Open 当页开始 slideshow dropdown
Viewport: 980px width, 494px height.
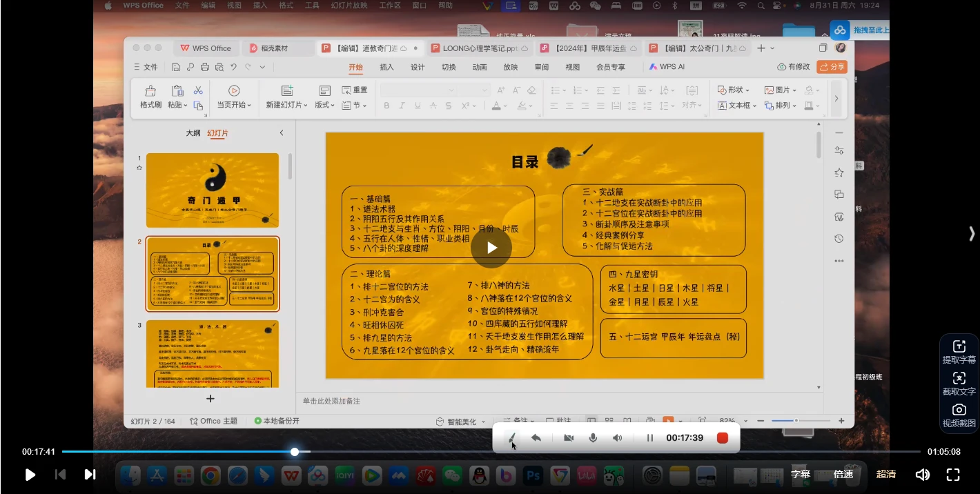tap(234, 105)
